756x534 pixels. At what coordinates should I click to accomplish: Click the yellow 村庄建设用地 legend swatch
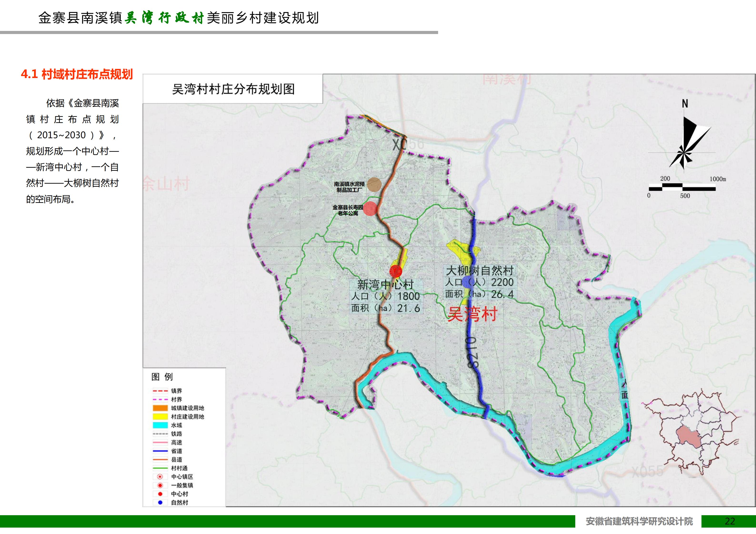pyautogui.click(x=160, y=416)
